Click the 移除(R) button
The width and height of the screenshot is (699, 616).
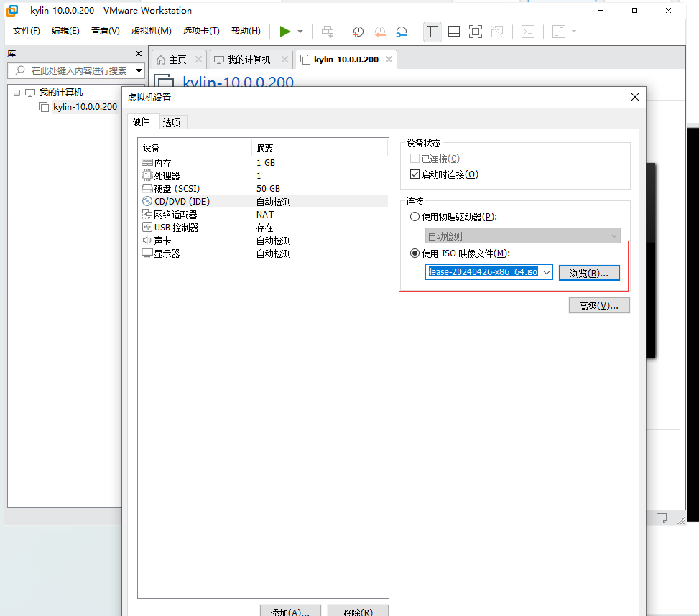tap(358, 611)
